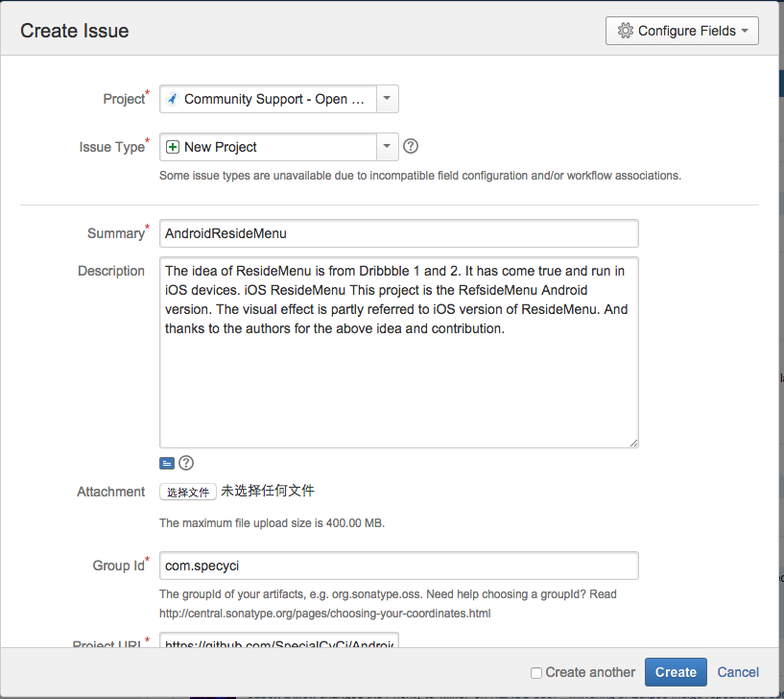Click the blue preview icon below Description
The width and height of the screenshot is (784, 699).
tap(167, 463)
